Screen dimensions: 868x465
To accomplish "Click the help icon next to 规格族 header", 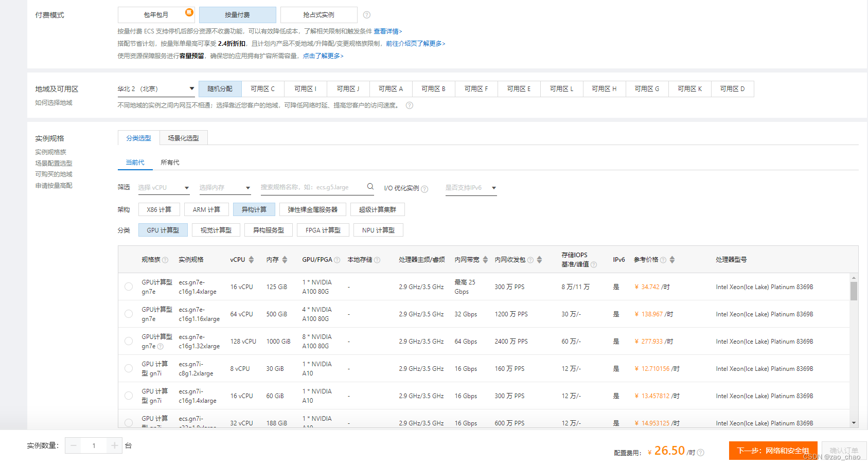I will (165, 260).
